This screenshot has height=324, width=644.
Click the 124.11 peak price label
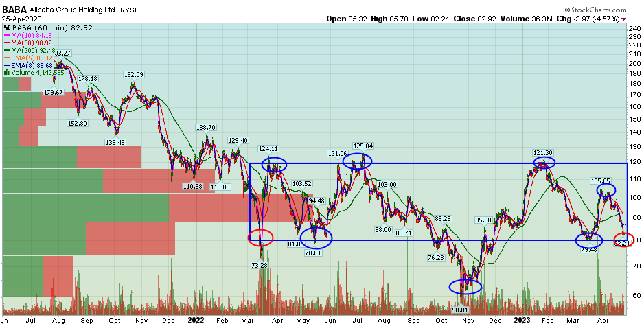click(x=268, y=148)
